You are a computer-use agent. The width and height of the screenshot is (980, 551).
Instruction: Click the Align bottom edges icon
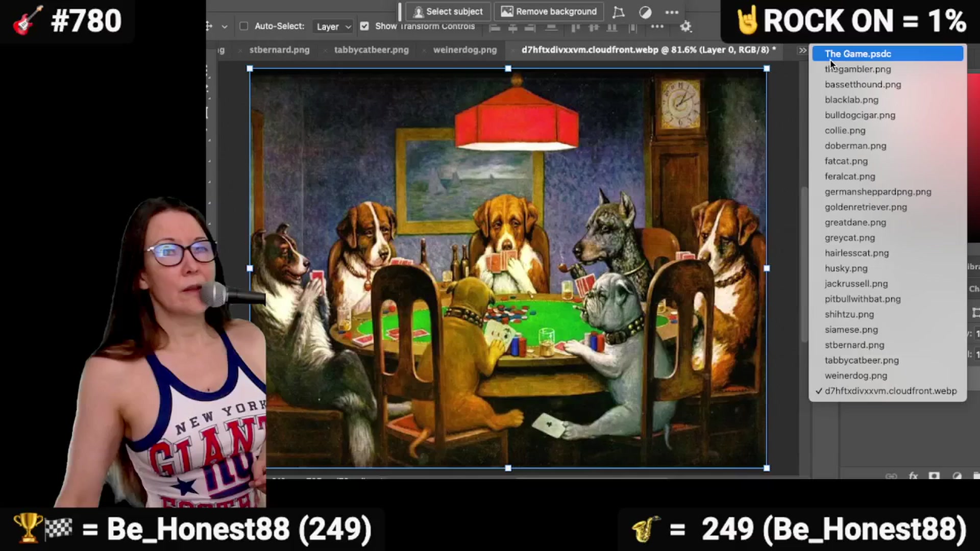[x=611, y=28]
